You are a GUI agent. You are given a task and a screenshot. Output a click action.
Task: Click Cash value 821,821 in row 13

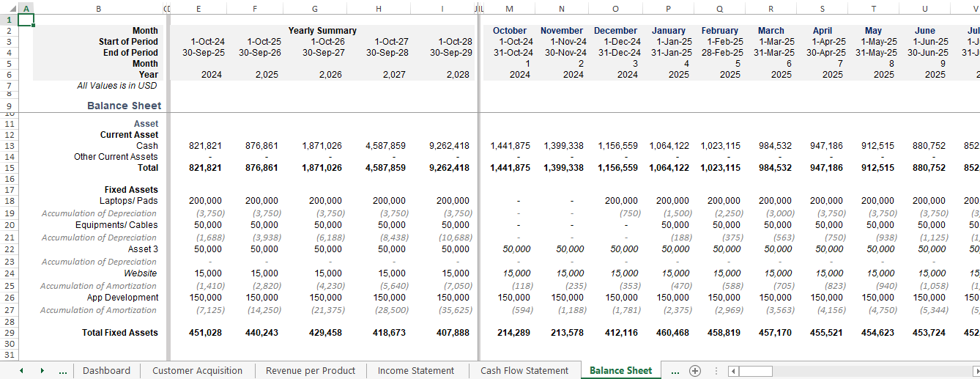[205, 146]
